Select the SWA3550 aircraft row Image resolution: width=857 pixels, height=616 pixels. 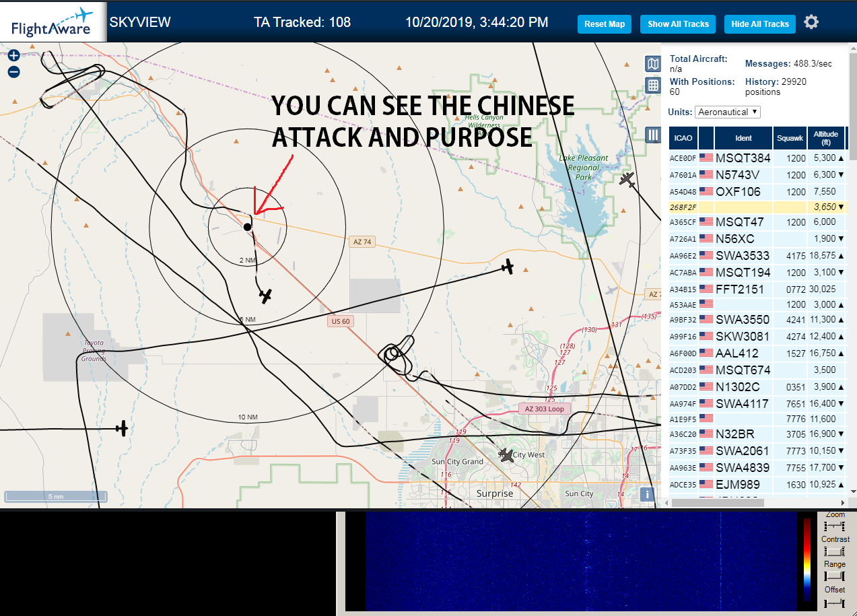(x=757, y=319)
